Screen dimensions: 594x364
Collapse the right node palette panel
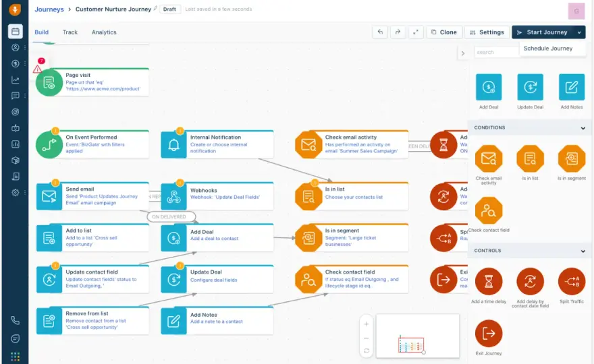(462, 53)
